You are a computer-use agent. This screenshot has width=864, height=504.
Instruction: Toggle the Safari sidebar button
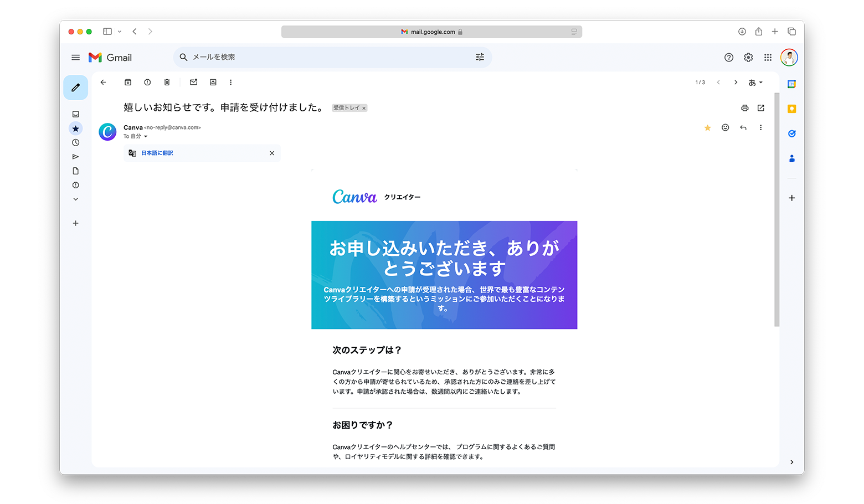click(x=107, y=32)
